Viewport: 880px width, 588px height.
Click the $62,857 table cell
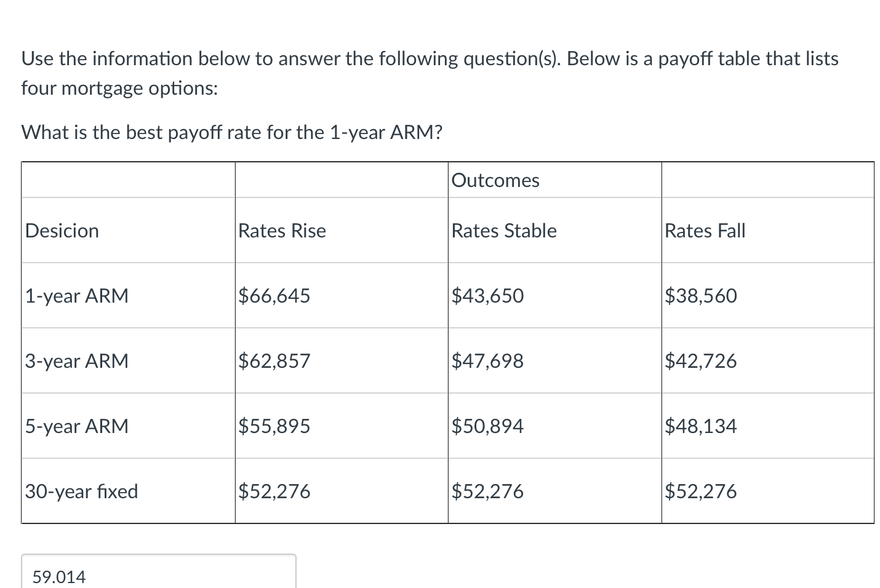coord(274,361)
